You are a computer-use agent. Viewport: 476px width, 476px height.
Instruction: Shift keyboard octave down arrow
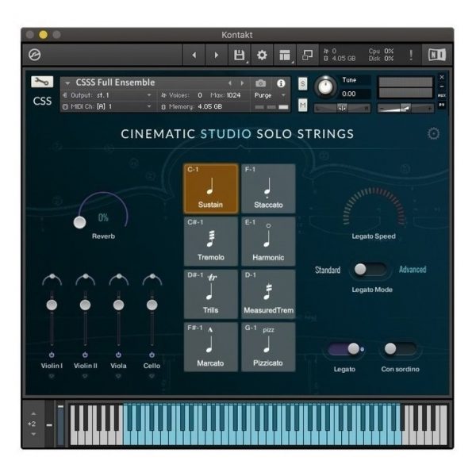tap(33, 434)
